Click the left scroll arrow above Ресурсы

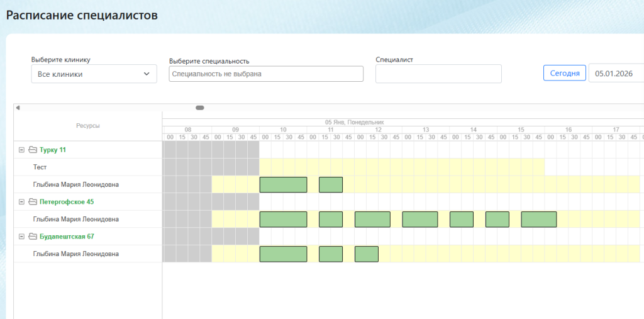pyautogui.click(x=18, y=108)
